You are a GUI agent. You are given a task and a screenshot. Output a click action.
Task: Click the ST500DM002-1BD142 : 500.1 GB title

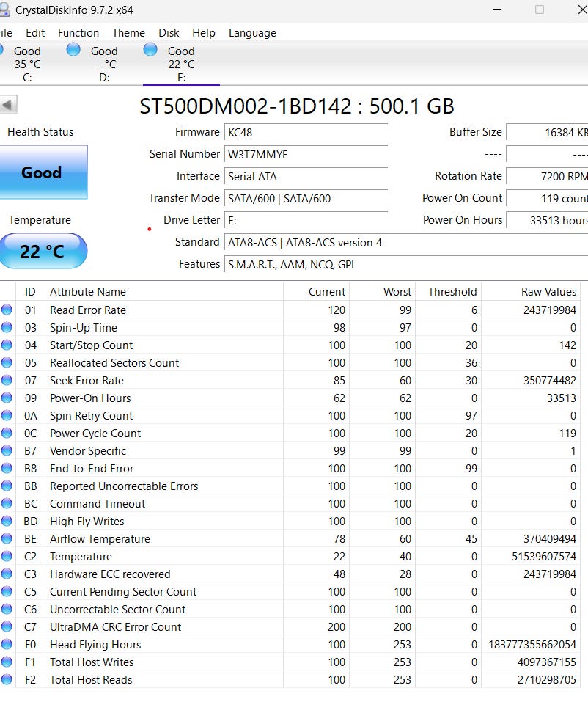pos(296,106)
